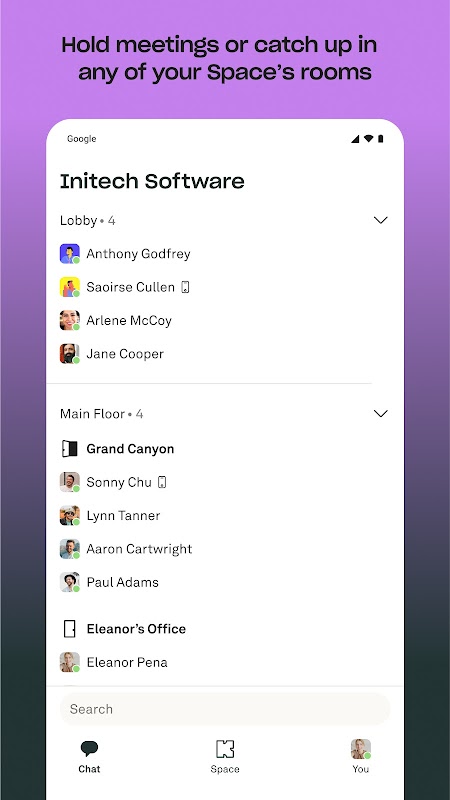Image resolution: width=450 pixels, height=800 pixels.
Task: Tap the Lobby section header
Action: click(x=88, y=220)
